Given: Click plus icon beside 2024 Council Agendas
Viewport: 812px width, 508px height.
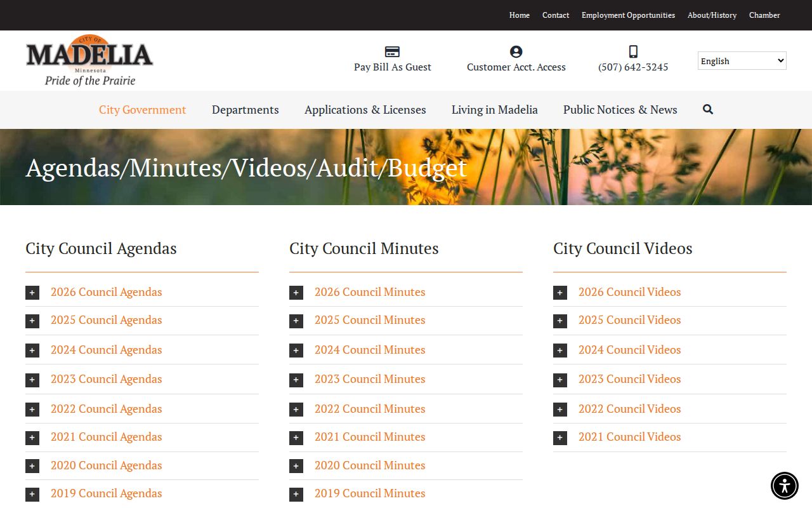Looking at the screenshot, I should 32,350.
